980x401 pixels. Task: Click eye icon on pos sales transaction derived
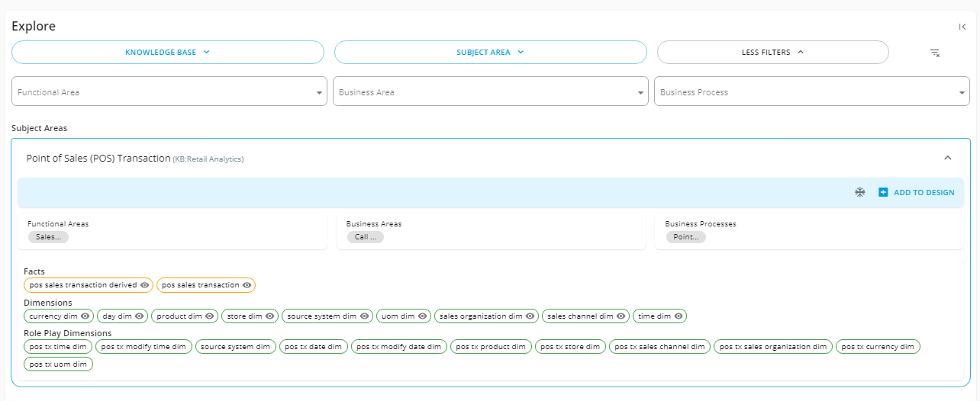coord(144,285)
